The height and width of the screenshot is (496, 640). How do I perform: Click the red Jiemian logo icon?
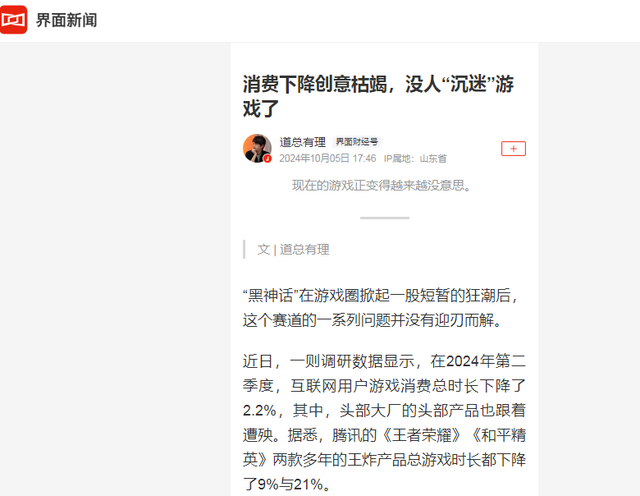point(13,20)
